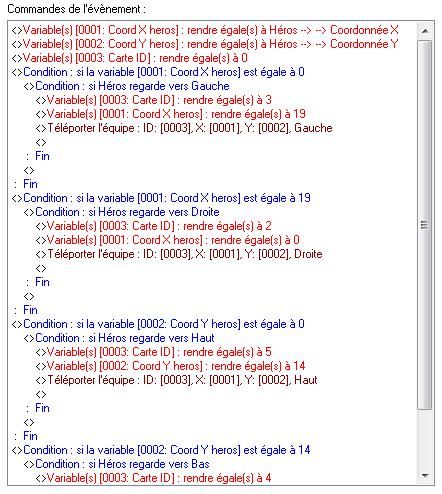Screen dimensions: 442x494
Task: Select the Coord X heros variable line at top
Action: 205,30
